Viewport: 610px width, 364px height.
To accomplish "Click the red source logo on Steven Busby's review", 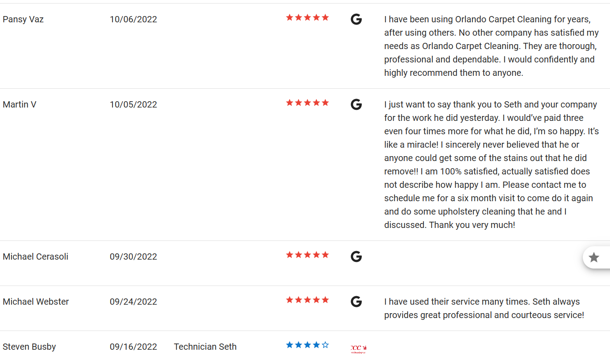I will (x=358, y=349).
